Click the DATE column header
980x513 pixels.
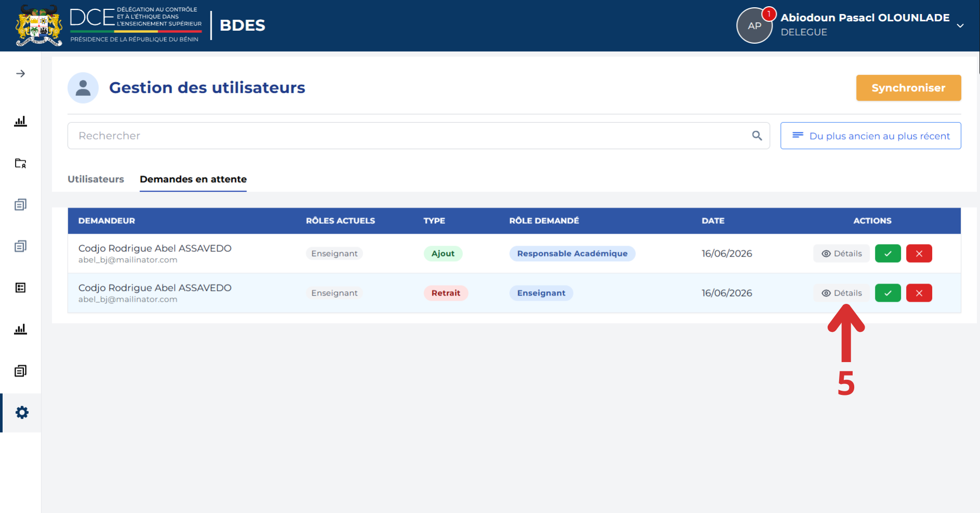click(713, 221)
